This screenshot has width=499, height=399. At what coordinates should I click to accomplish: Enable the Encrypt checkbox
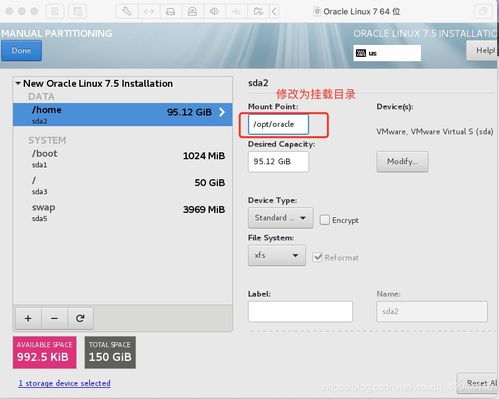[x=324, y=220]
